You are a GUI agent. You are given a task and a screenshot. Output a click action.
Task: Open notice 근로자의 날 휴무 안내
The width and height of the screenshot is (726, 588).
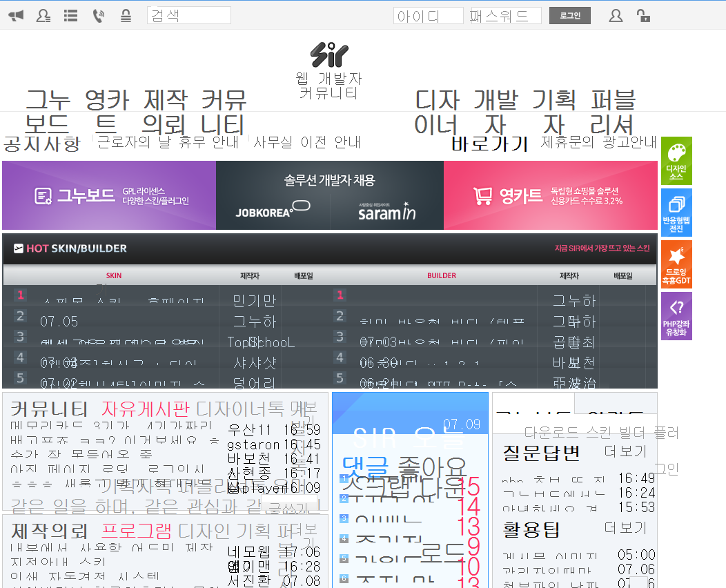[x=168, y=141]
